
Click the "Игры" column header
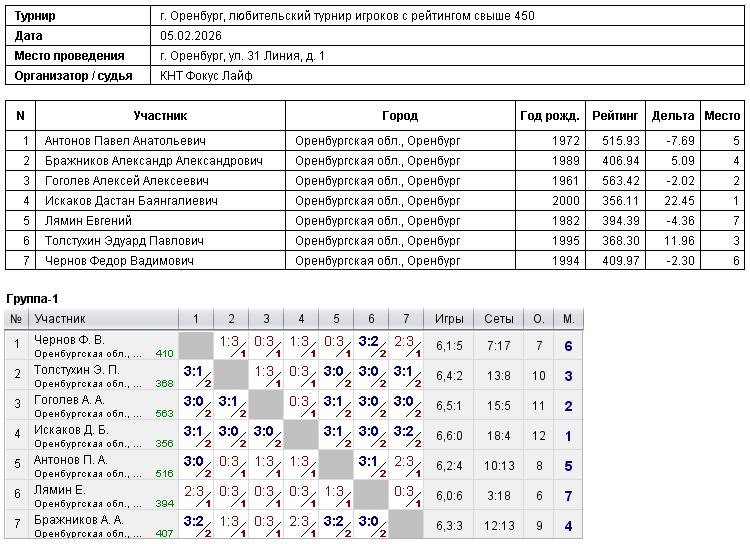449,319
